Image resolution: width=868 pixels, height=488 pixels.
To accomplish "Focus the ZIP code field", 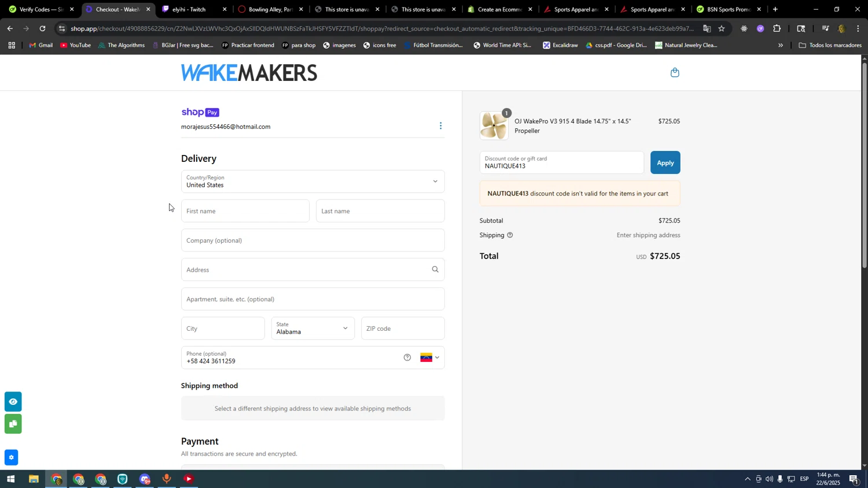I will 403,328.
